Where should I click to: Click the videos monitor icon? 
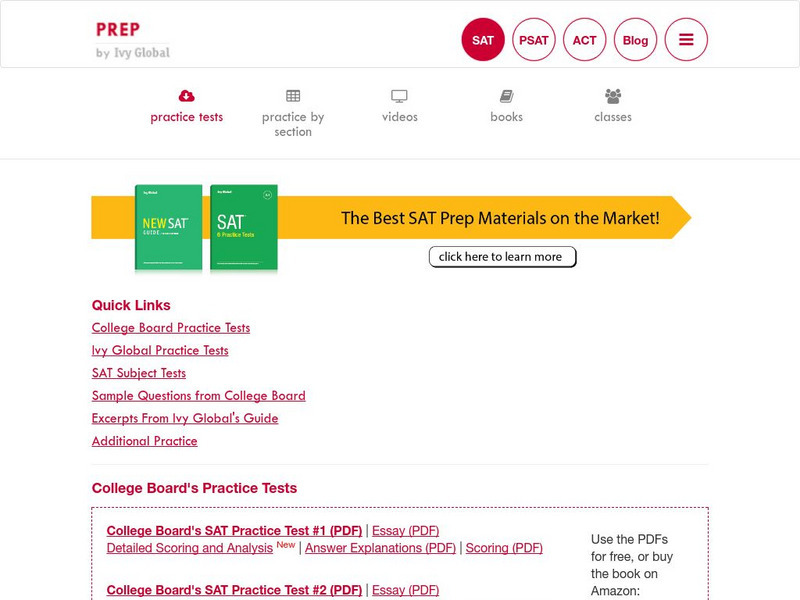[x=399, y=96]
